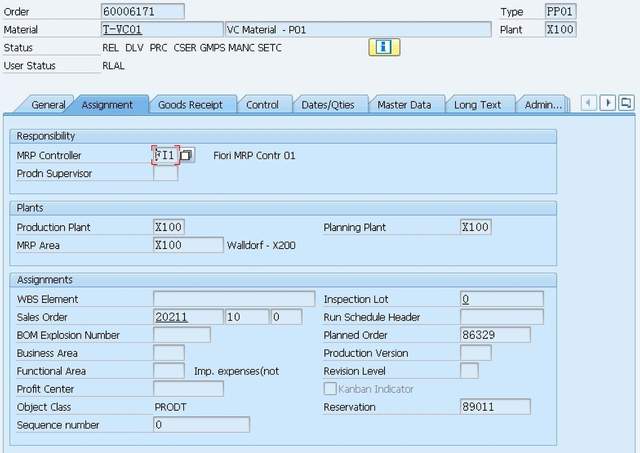The height and width of the screenshot is (453, 640).
Task: Open the truncated Admin tab
Action: pyautogui.click(x=543, y=104)
